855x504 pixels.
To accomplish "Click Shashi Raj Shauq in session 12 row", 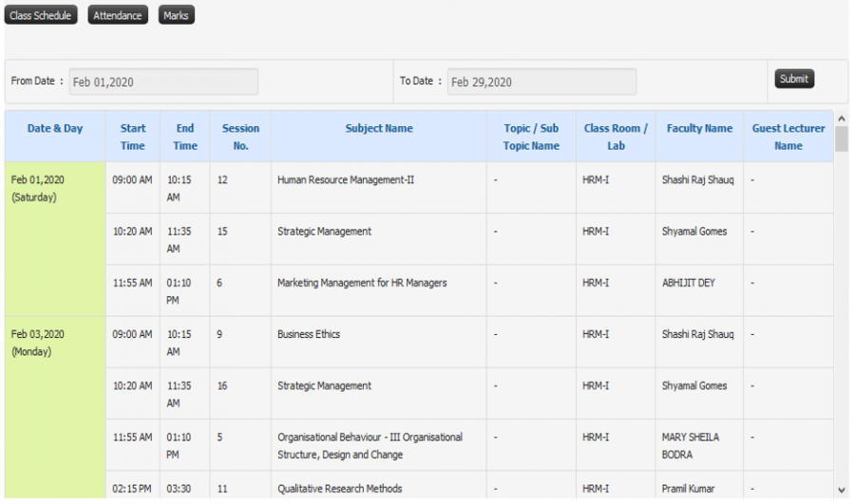I will pyautogui.click(x=698, y=179).
